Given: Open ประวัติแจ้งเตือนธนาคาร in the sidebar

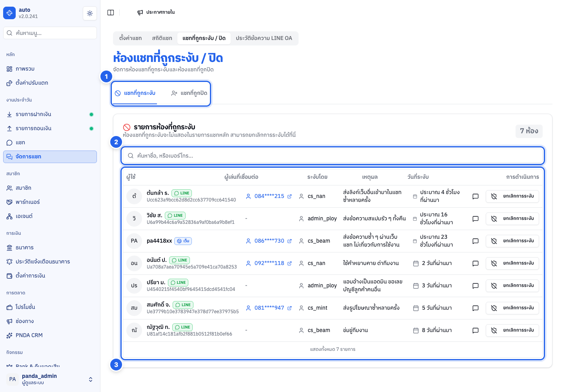Looking at the screenshot, I should (x=50, y=262).
